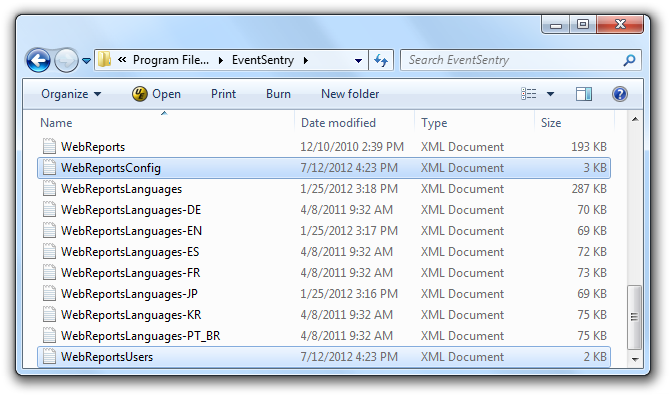Click the 12/10/2010 2:39 PM date
The width and height of the screenshot is (671, 395).
tap(352, 147)
